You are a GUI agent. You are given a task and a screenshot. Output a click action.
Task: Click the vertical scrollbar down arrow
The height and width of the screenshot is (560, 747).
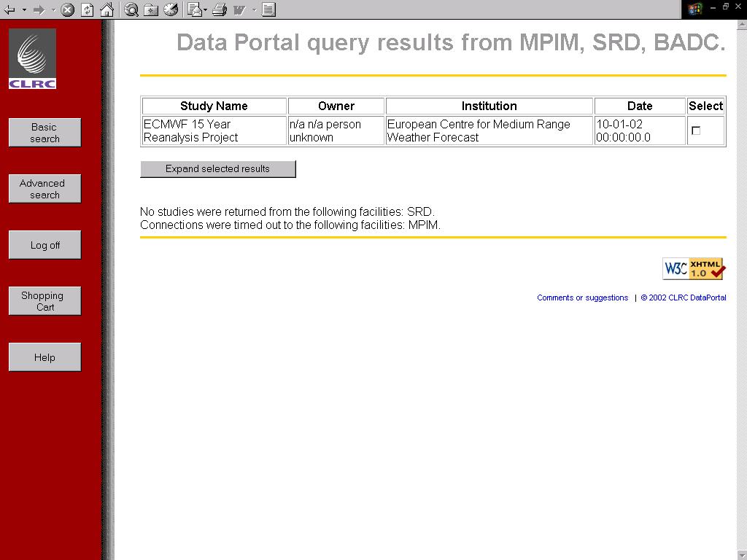(742, 555)
